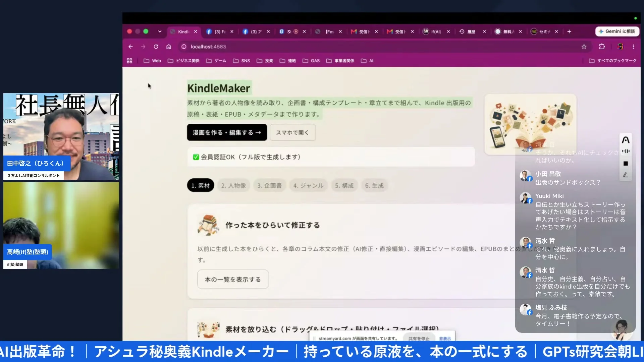Image resolution: width=644 pixels, height=362 pixels.
Task: Open the Chrome profile avatar
Action: [x=620, y=47]
